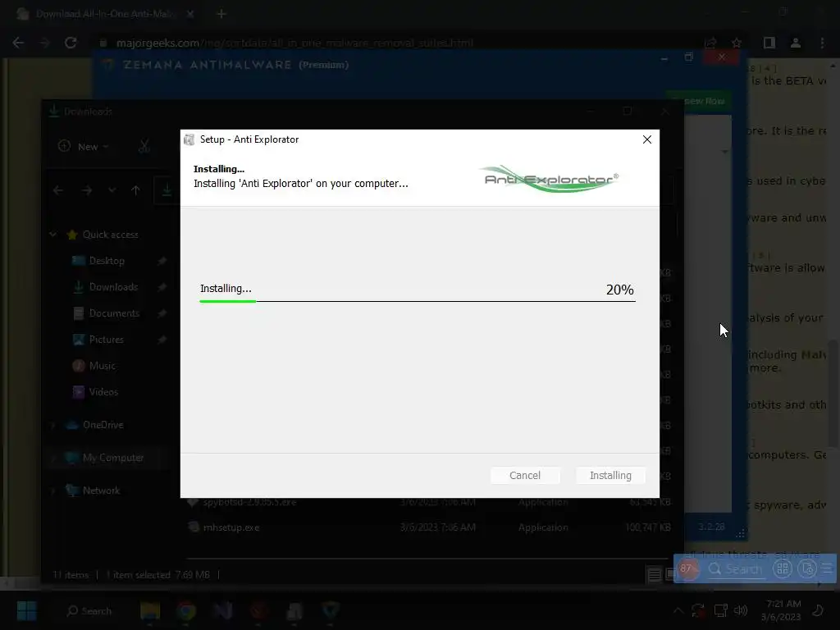This screenshot has width=840, height=630.
Task: Click browser back arrow in Chrome
Action: pyautogui.click(x=18, y=43)
